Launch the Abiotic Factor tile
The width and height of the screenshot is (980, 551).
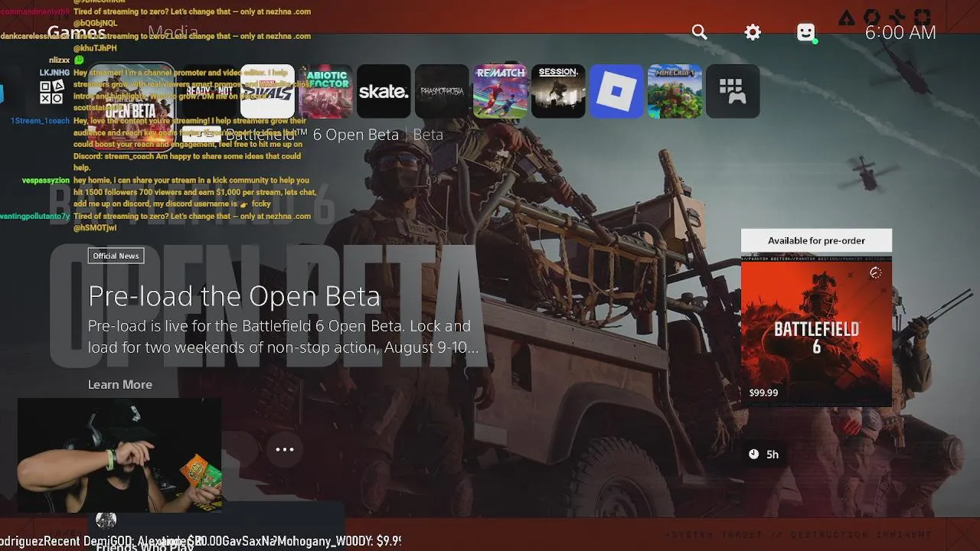click(x=325, y=91)
